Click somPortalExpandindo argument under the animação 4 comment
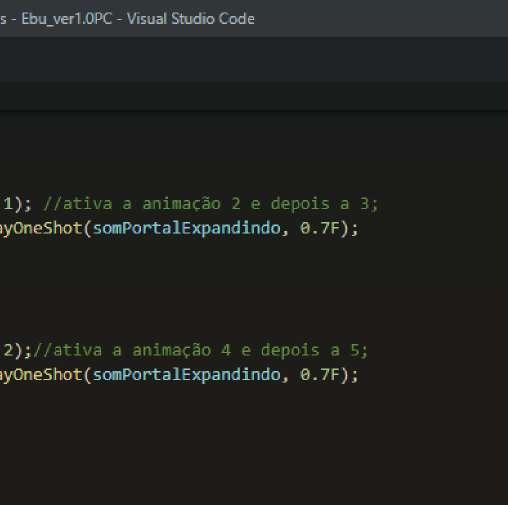 [187, 375]
